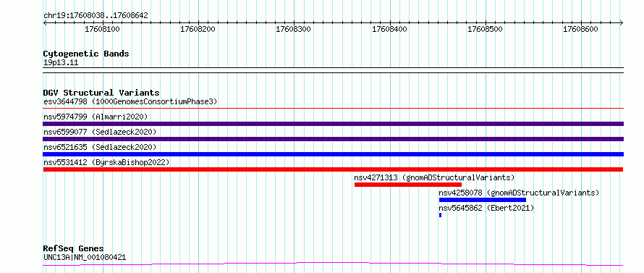The width and height of the screenshot is (644, 273).
Task: Open the nsv4258078 (gnomADStructuralVariants) label
Action: pos(519,193)
